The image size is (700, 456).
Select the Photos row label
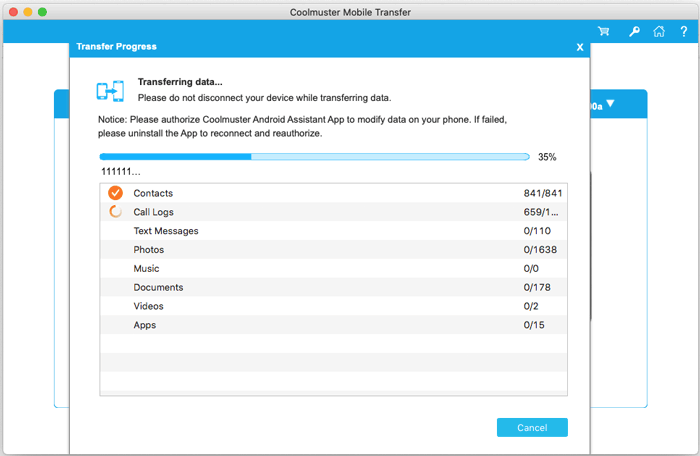click(149, 250)
